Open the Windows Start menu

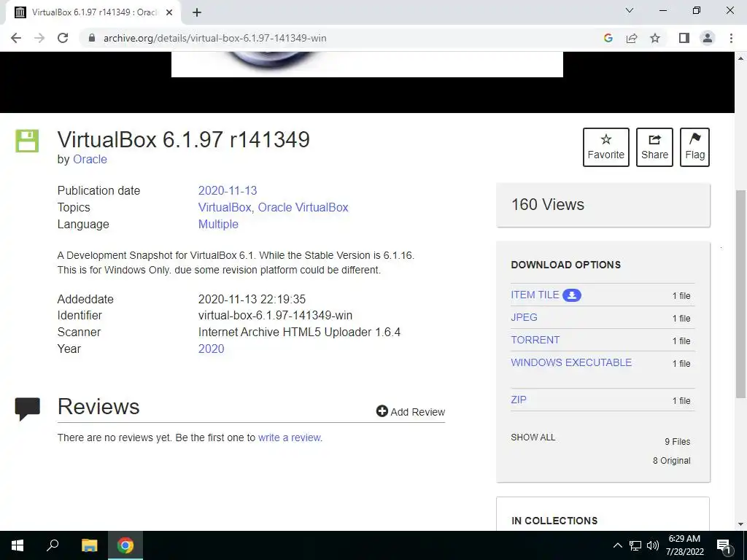point(18,545)
